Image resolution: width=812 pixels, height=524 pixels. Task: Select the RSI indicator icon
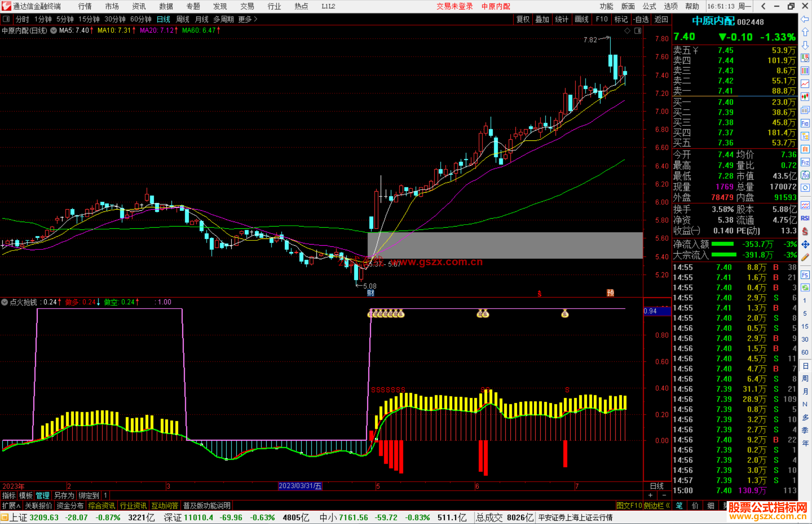[x=805, y=218]
